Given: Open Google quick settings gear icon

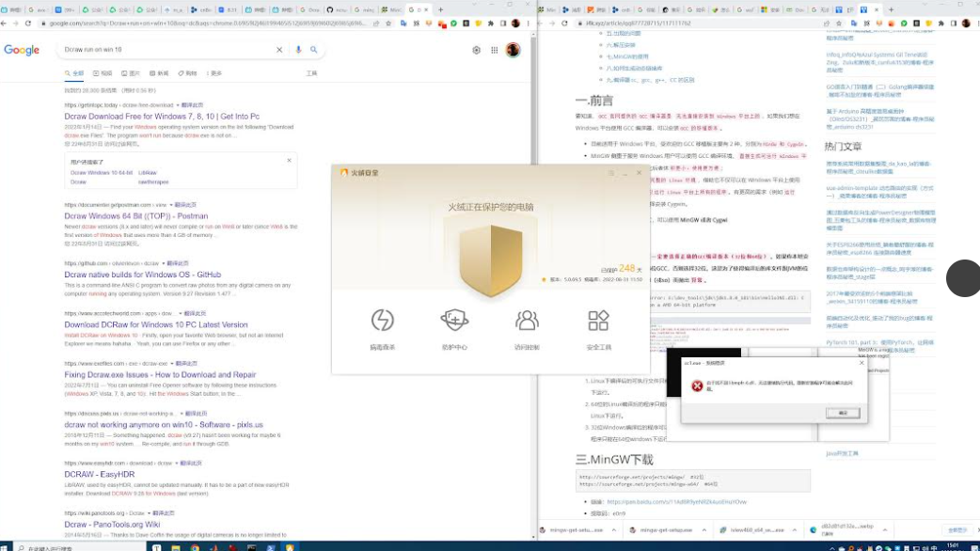Looking at the screenshot, I should pyautogui.click(x=476, y=50).
